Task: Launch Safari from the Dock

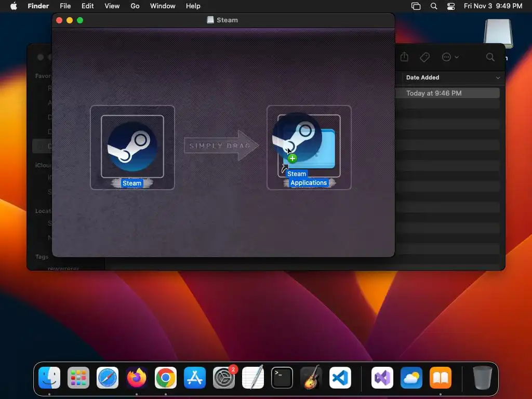Action: click(x=108, y=378)
